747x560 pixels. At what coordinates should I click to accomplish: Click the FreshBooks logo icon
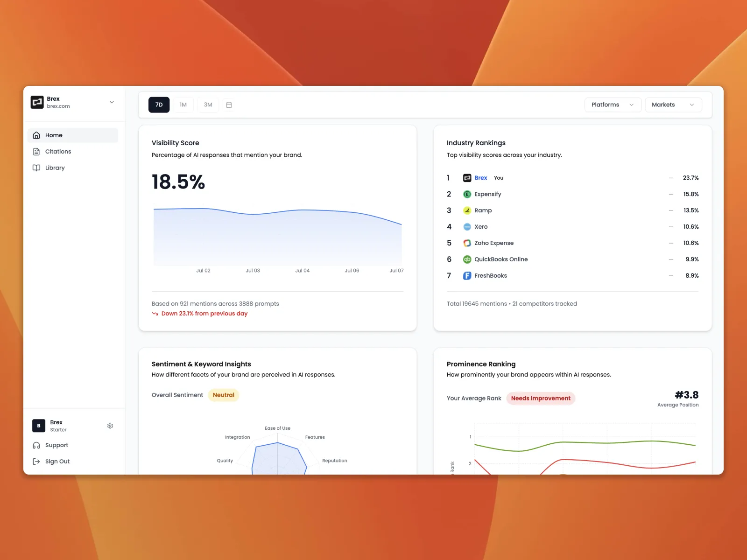pyautogui.click(x=467, y=276)
